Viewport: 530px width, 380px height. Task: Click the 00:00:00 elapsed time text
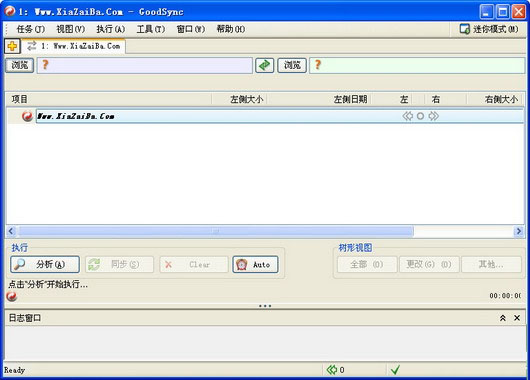[x=505, y=296]
